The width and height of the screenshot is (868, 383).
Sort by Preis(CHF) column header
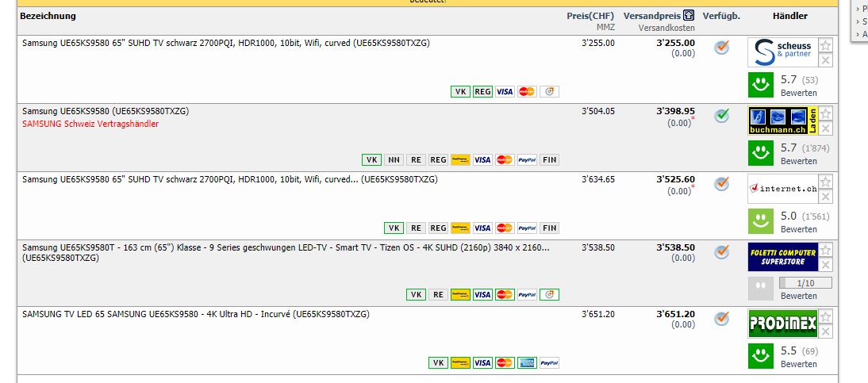tap(590, 16)
